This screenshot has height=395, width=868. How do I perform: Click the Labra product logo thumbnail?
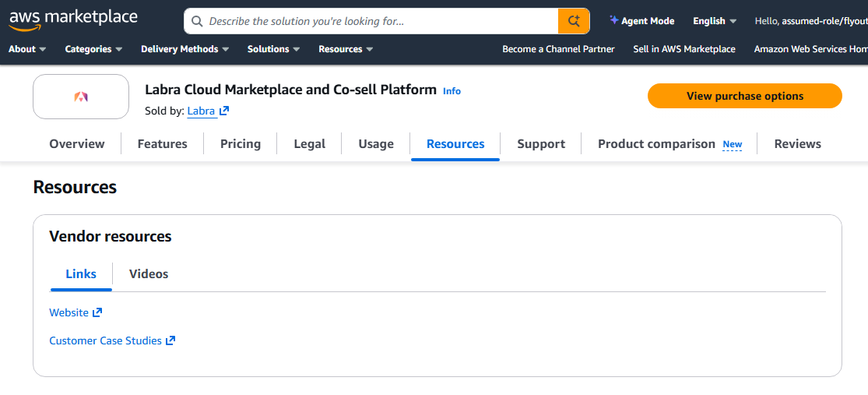coord(81,97)
